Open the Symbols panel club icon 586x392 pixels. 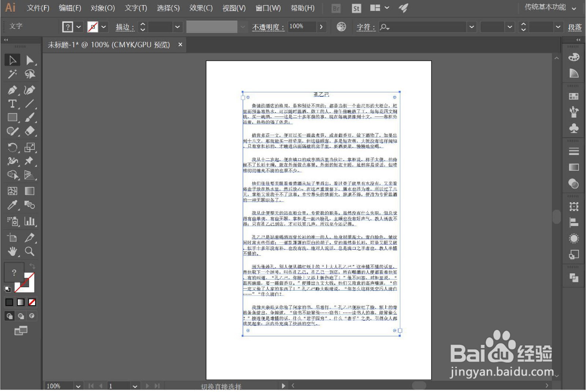coord(574,128)
